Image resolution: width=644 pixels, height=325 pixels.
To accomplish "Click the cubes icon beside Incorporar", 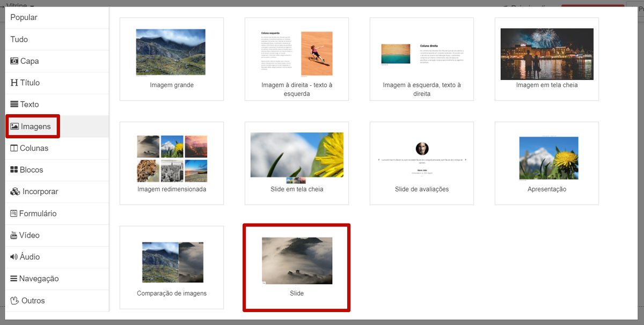I will [x=15, y=191].
